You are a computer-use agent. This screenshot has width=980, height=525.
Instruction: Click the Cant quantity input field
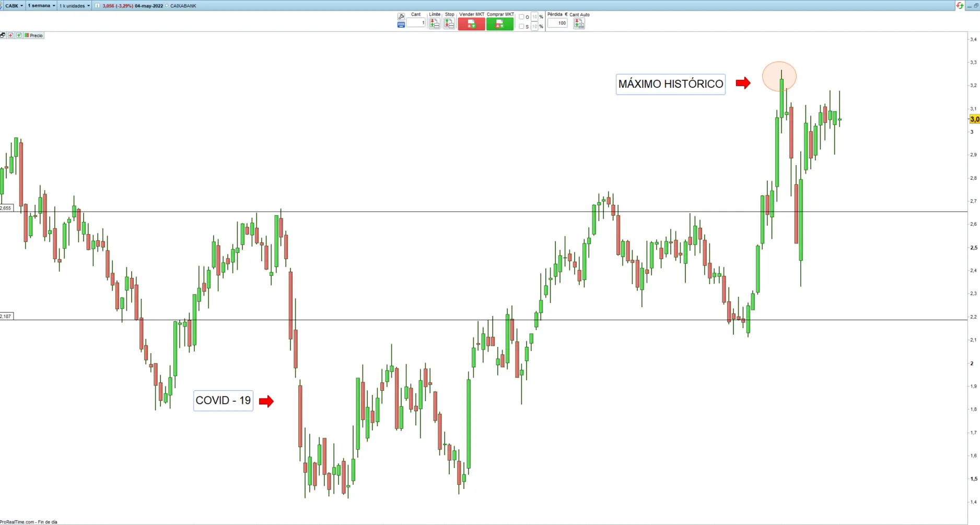pyautogui.click(x=416, y=23)
